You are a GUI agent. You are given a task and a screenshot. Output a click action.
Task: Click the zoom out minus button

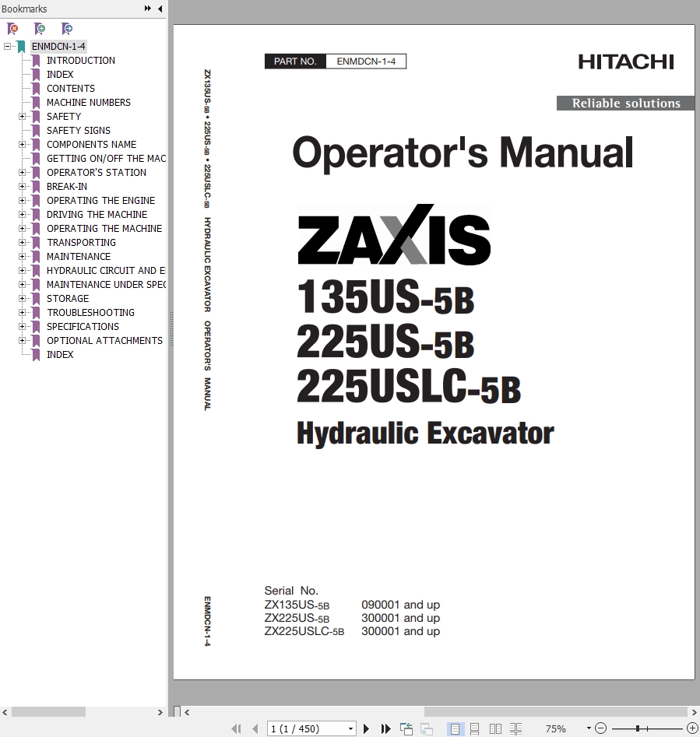point(600,728)
